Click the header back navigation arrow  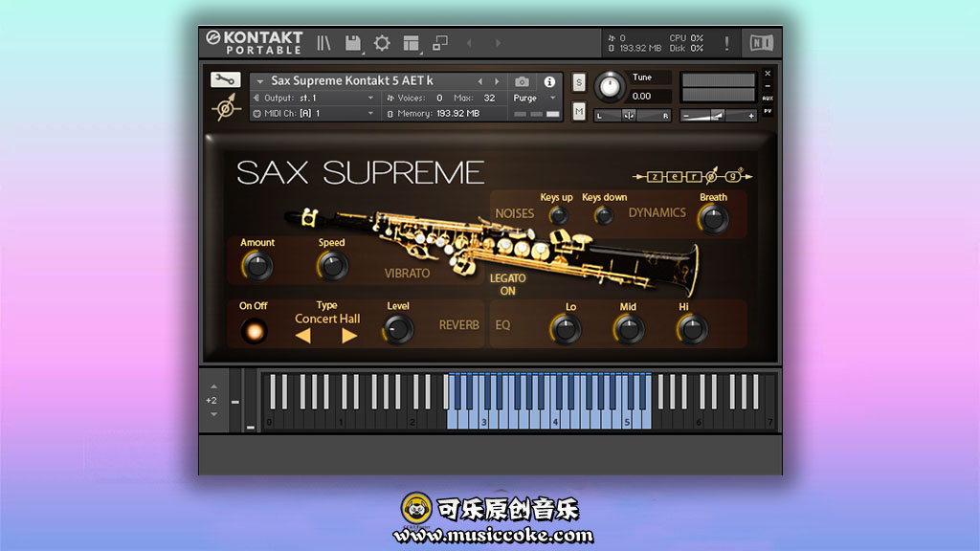[x=469, y=43]
